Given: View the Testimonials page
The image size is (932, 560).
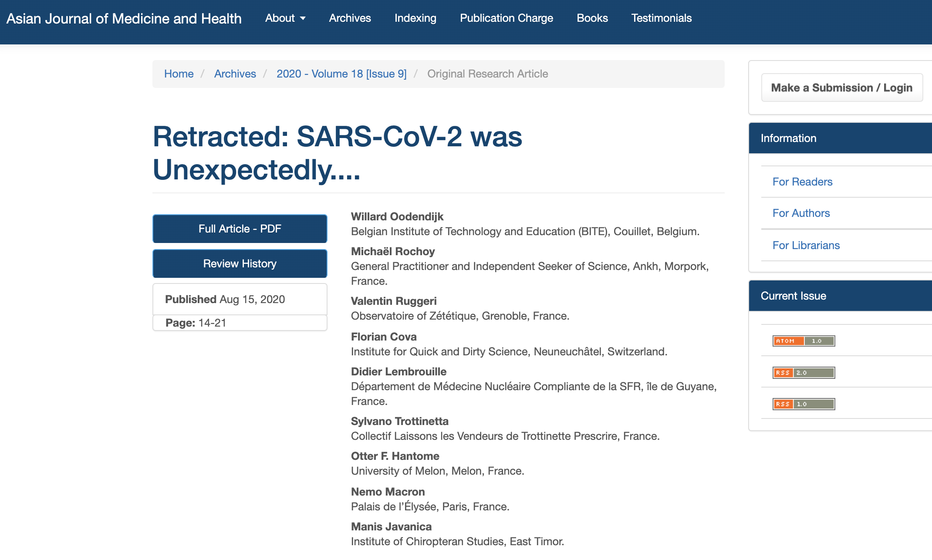Looking at the screenshot, I should (662, 18).
